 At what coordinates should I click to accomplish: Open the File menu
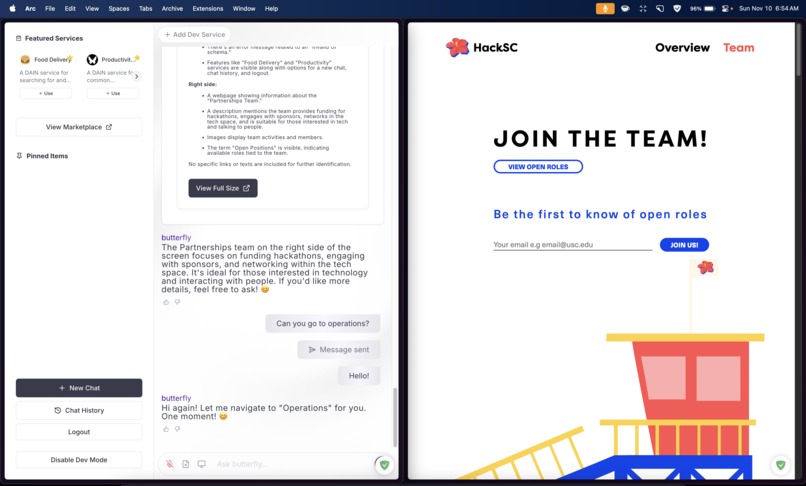click(50, 9)
